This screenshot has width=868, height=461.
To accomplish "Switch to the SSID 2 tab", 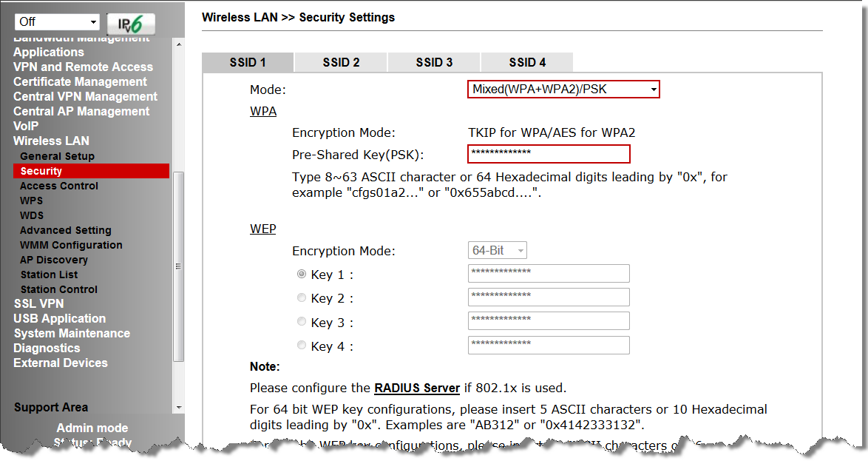I will (341, 63).
